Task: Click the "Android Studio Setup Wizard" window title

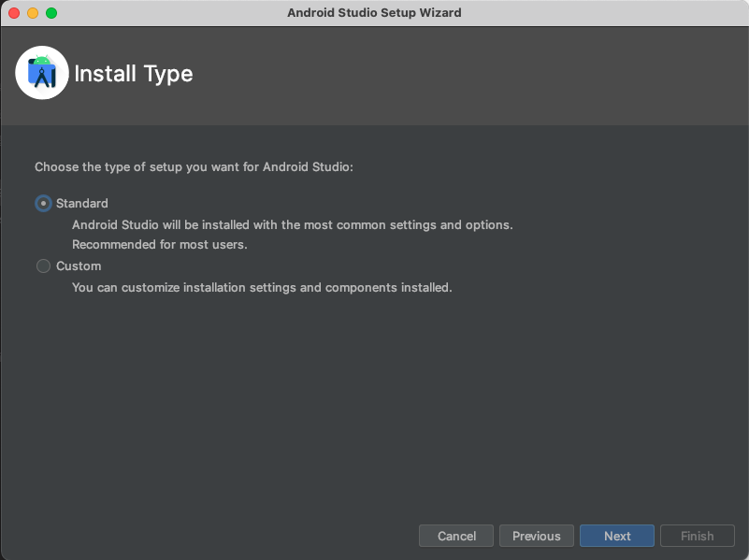Action: [x=374, y=13]
